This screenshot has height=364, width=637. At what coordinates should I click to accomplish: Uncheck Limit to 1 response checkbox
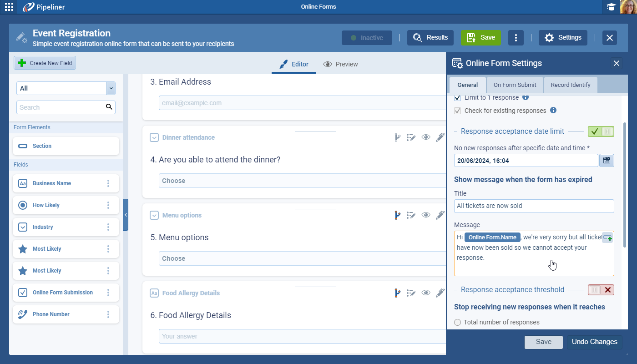(x=458, y=98)
